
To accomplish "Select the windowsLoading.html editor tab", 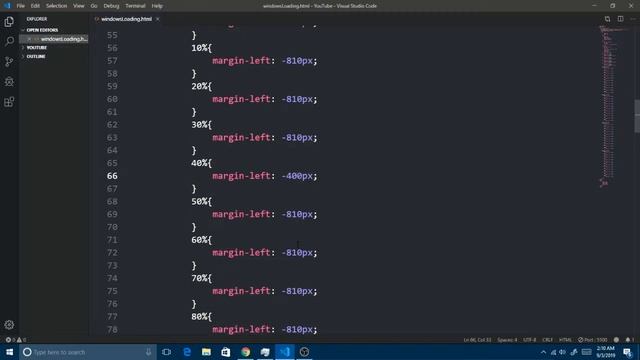I will 126,19.
